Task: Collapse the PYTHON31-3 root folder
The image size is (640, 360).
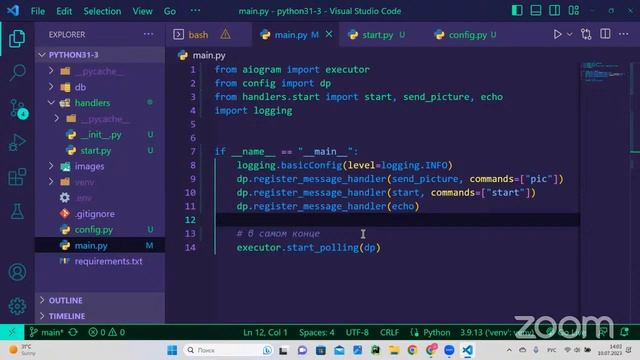Action: pyautogui.click(x=100, y=55)
